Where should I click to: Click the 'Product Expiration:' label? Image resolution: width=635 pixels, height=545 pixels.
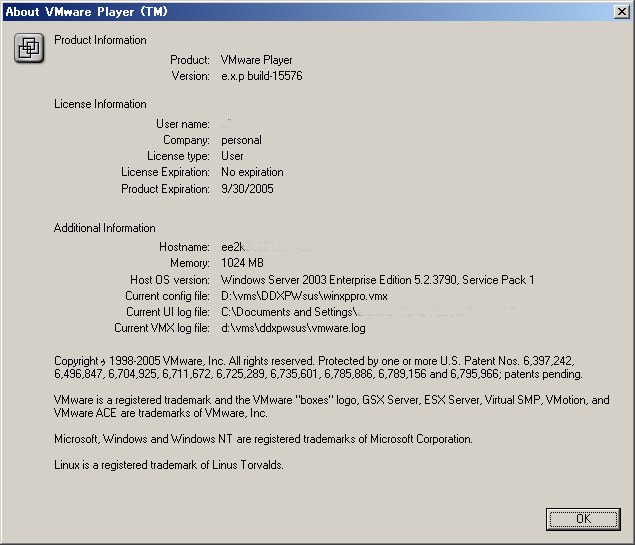(165, 189)
